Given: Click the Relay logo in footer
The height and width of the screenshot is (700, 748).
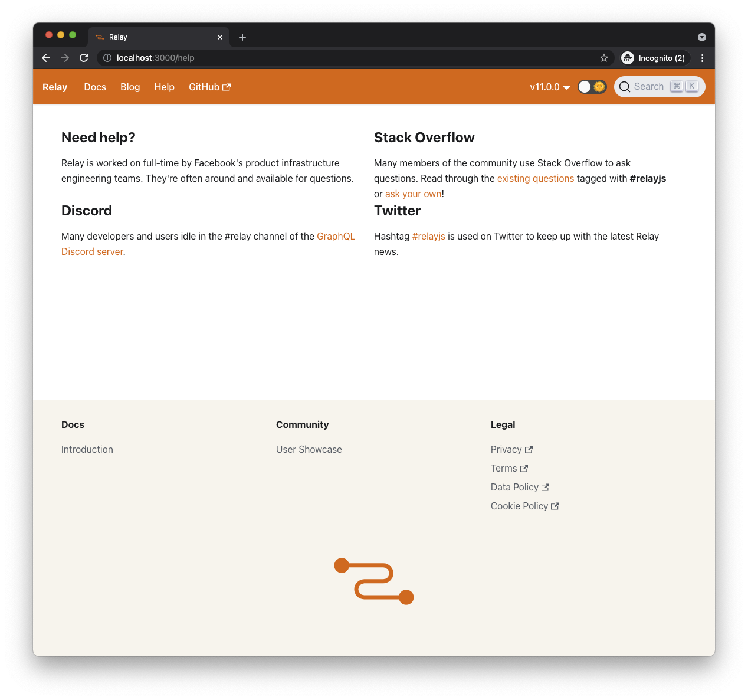Looking at the screenshot, I should click(374, 581).
